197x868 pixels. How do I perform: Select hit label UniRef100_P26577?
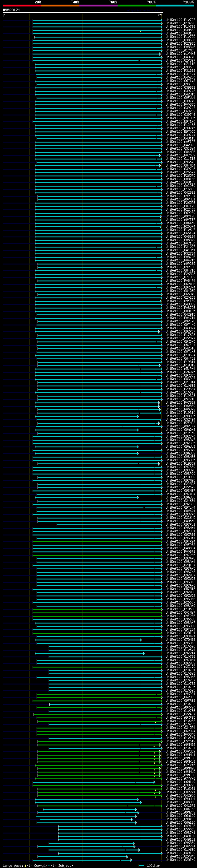pyautogui.click(x=180, y=172)
